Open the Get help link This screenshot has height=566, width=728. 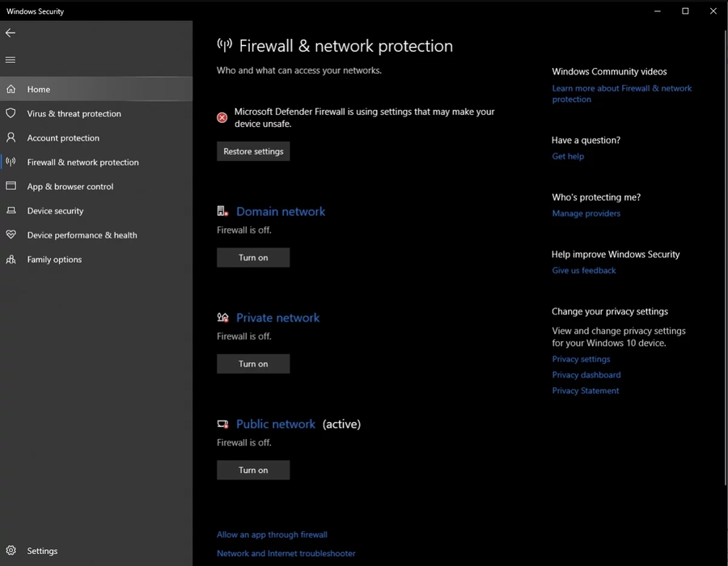(568, 157)
